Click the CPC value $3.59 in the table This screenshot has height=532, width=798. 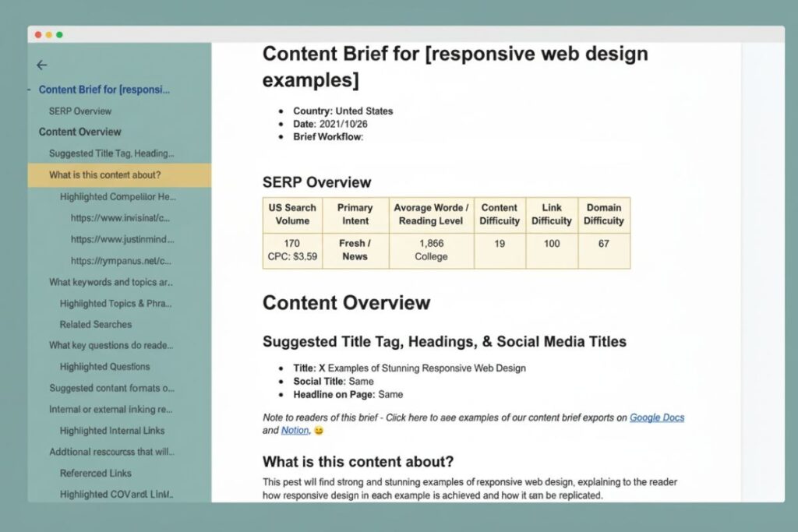(x=291, y=258)
